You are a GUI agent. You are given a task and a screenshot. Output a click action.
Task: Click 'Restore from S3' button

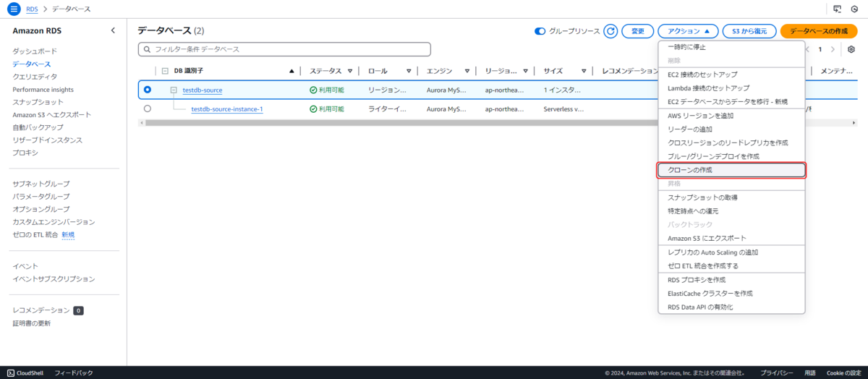coord(749,31)
